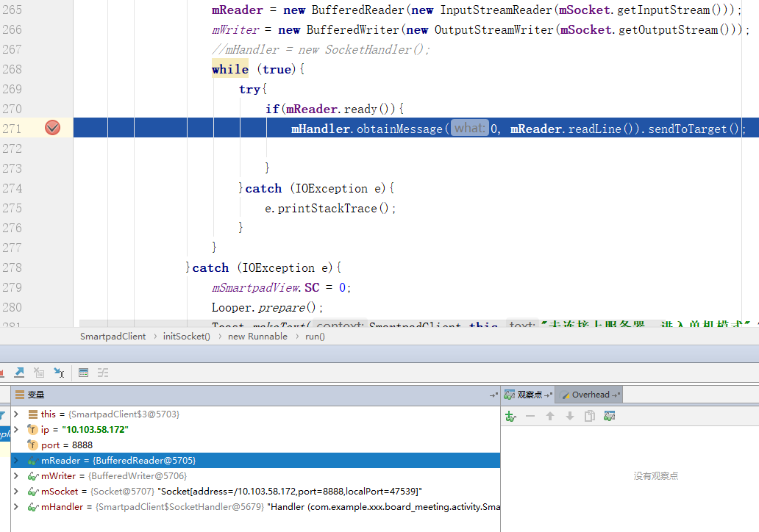Click the commented mHandler line 267
Screen dimensions: 759x532
[321, 49]
